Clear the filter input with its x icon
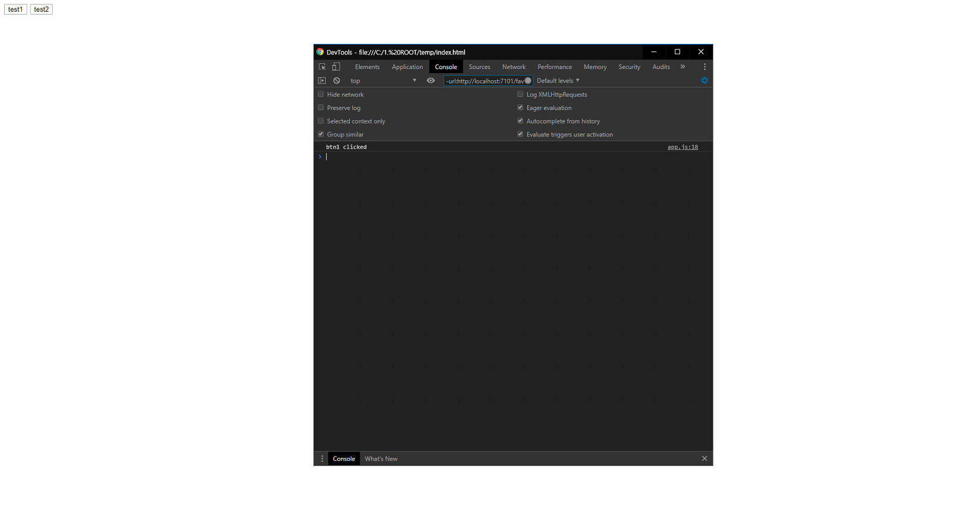 click(528, 81)
